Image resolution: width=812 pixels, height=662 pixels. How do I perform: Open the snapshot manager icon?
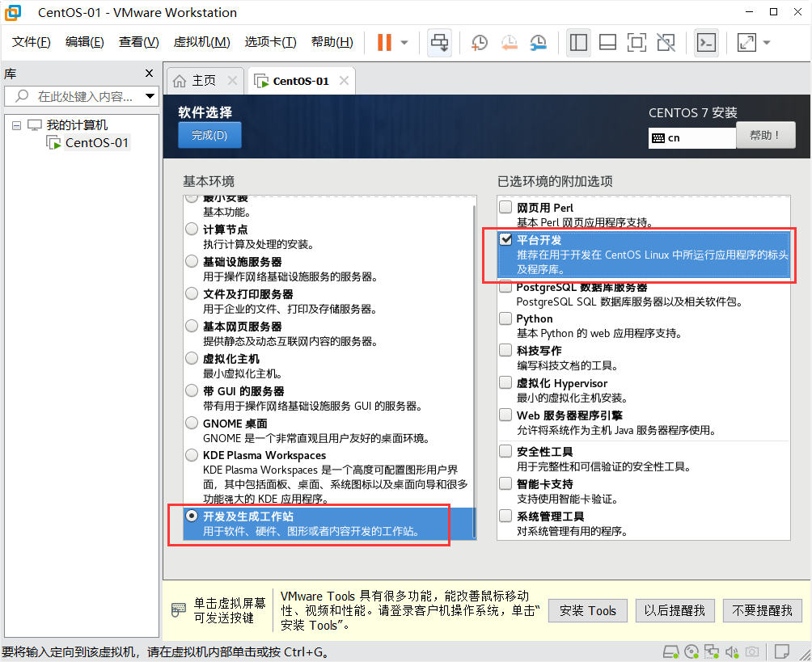coord(539,43)
